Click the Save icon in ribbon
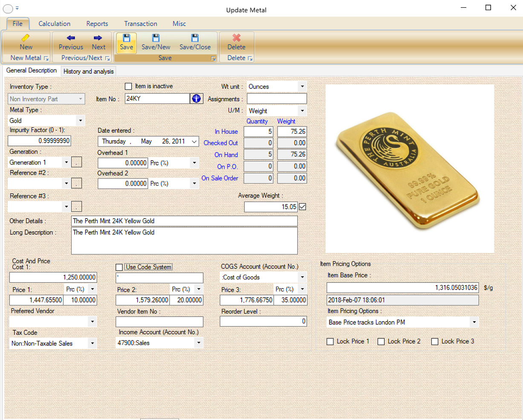This screenshot has height=420, width=523. pos(126,38)
